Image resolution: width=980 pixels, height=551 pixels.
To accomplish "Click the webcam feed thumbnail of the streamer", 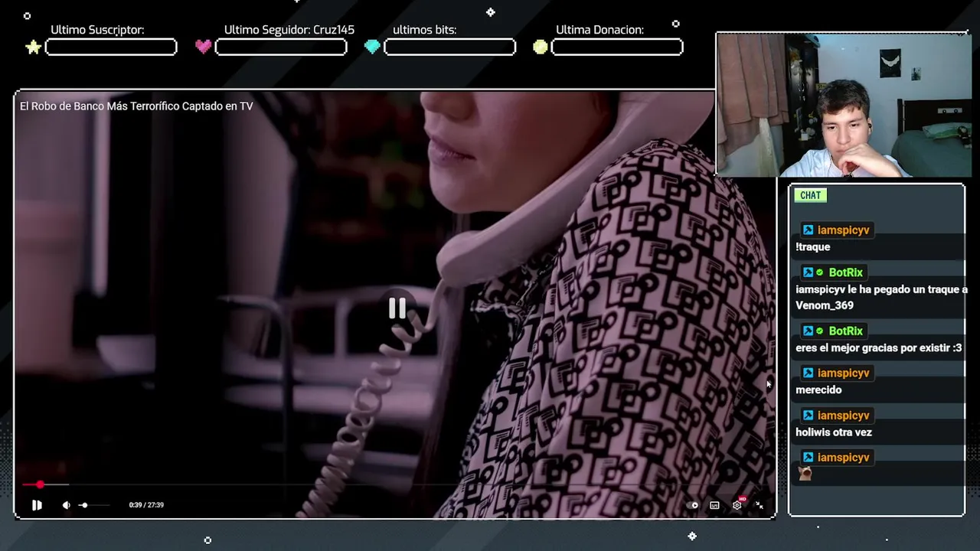I will click(843, 104).
